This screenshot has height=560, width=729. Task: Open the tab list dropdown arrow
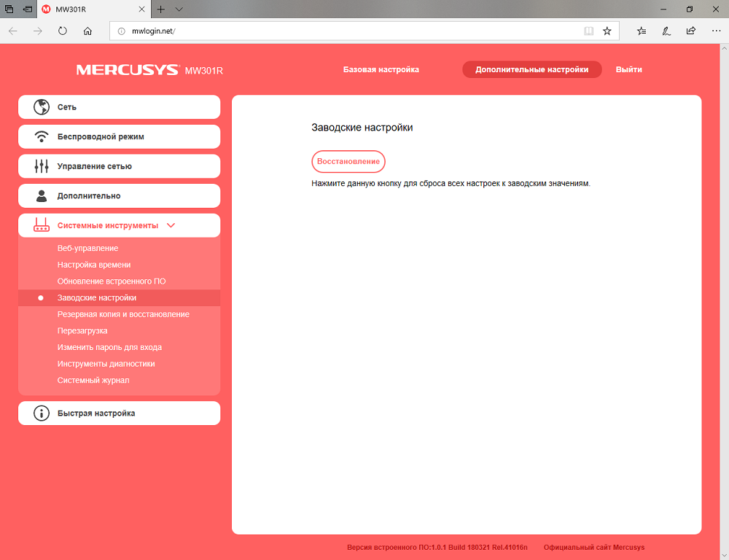coord(179,9)
